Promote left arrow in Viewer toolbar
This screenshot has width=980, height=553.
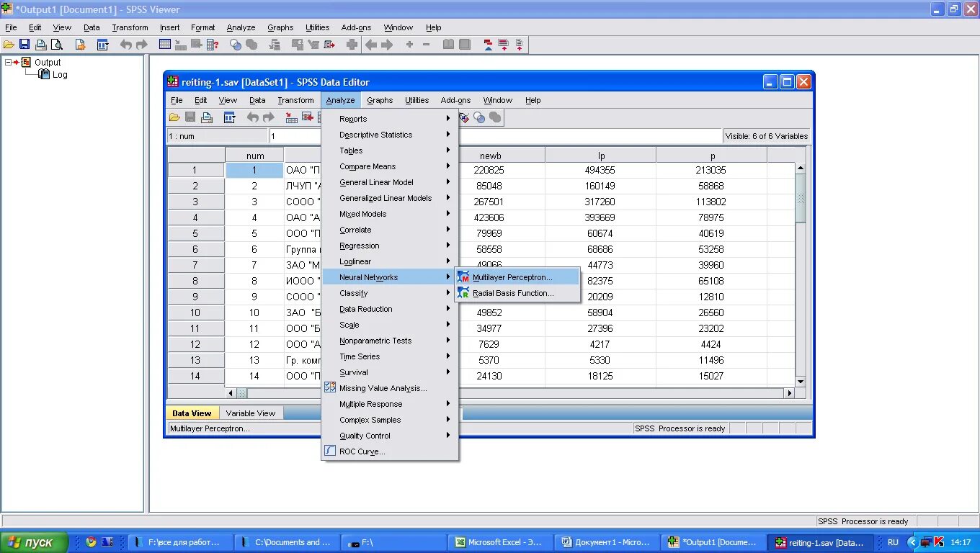(371, 45)
